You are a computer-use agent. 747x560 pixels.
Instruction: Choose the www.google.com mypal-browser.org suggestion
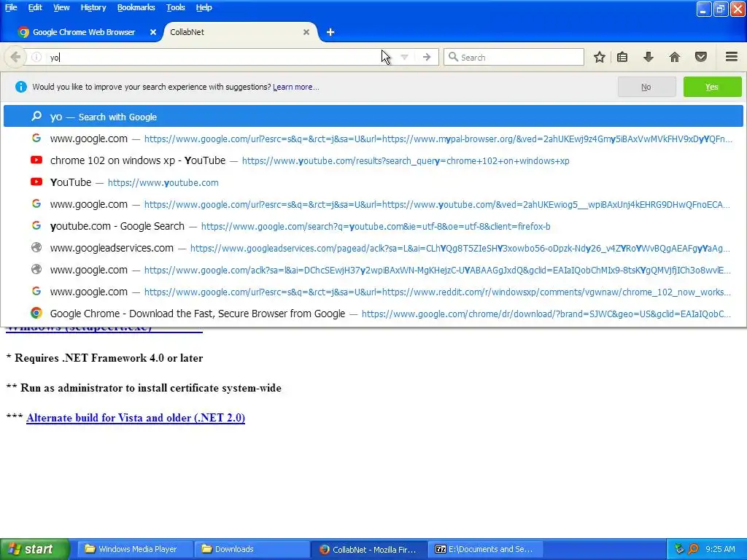click(373, 139)
